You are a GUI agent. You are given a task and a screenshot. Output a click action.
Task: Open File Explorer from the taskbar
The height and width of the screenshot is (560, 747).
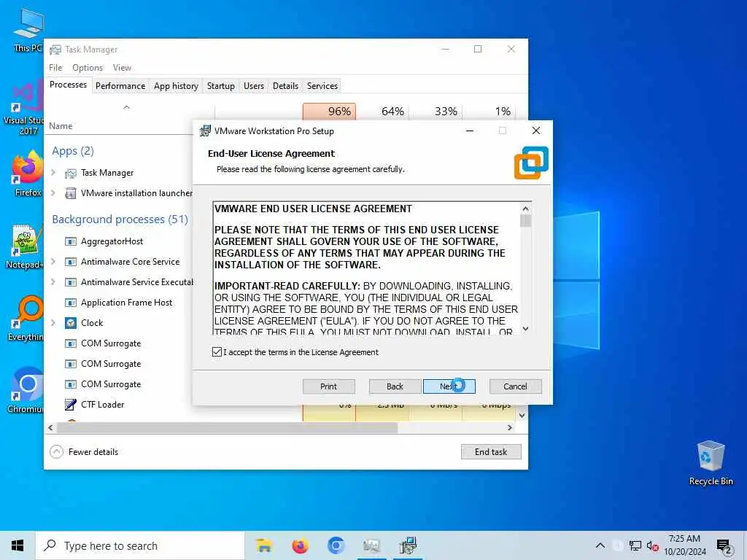(x=264, y=545)
